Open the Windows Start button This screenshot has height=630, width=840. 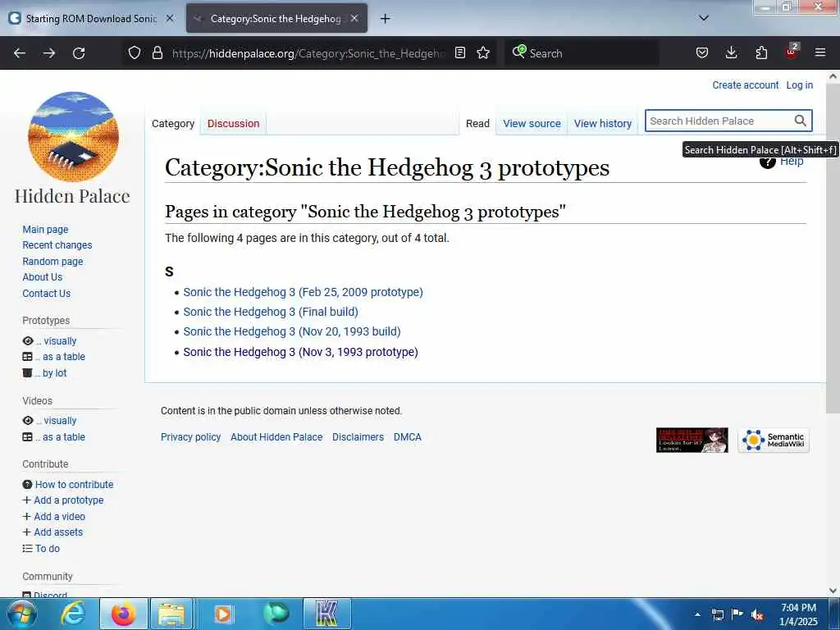click(x=22, y=614)
